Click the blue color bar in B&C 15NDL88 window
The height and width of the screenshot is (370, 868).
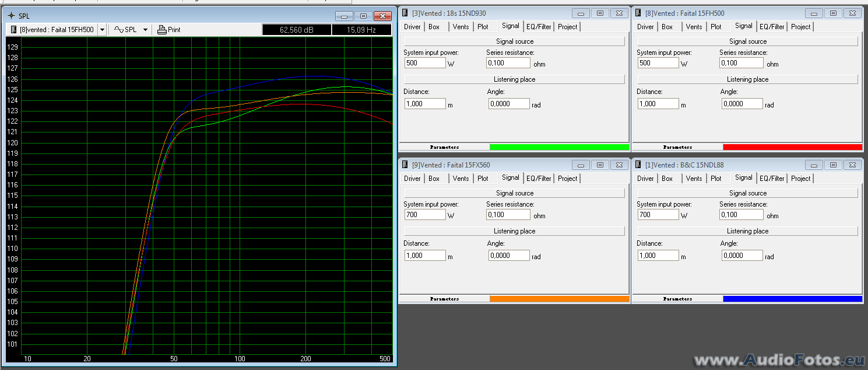click(x=792, y=299)
